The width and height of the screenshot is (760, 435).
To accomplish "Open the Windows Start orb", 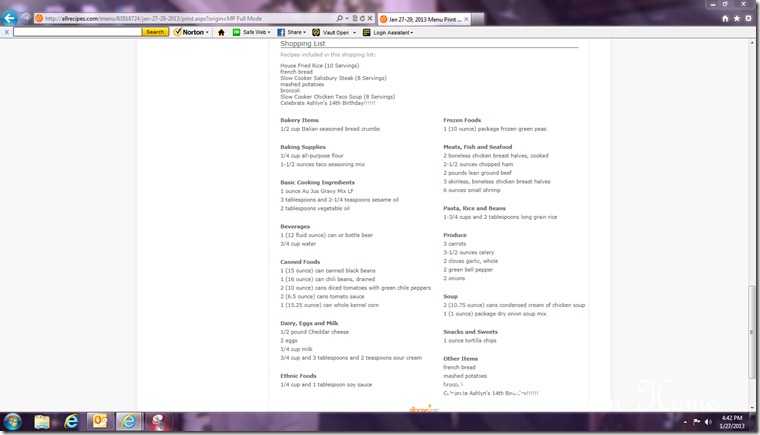I will (13, 422).
